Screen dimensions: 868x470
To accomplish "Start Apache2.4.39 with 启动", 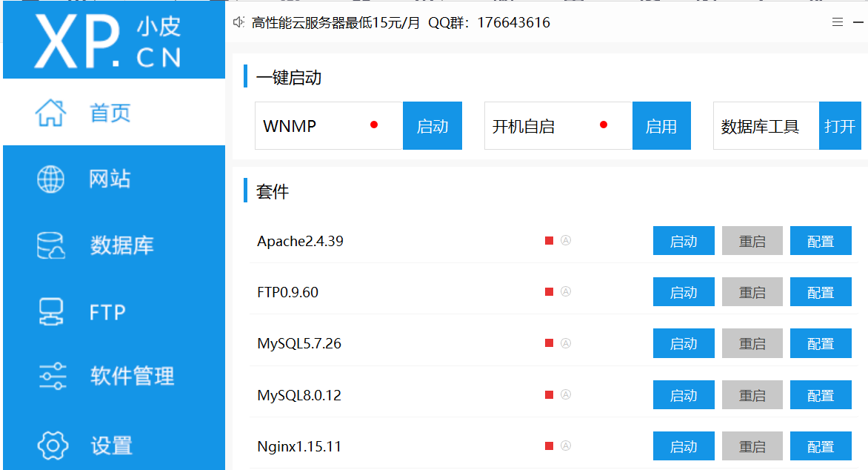I will point(684,240).
